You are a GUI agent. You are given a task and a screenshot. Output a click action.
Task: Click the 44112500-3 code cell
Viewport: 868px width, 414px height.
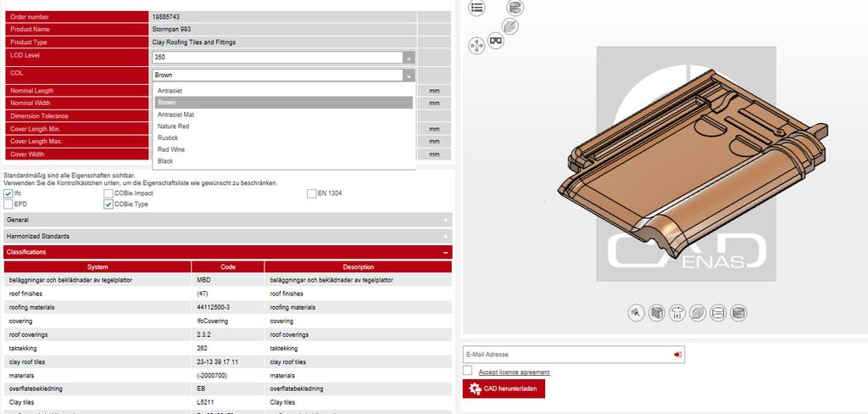[x=213, y=308]
